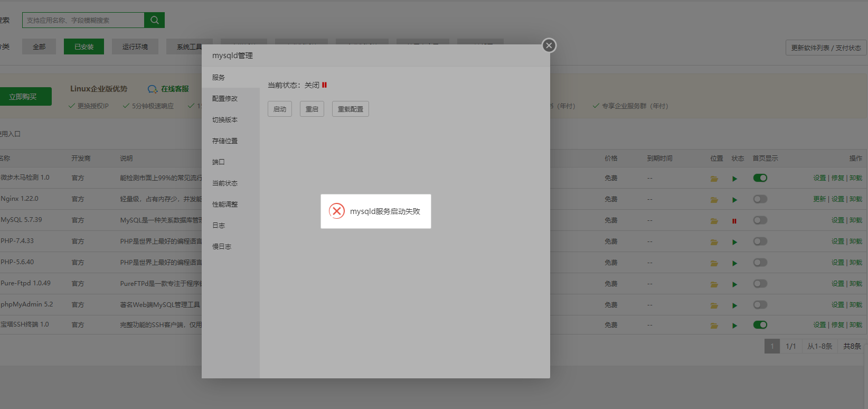Image resolution: width=868 pixels, height=409 pixels.
Task: Click running status icon of phpMyAdmin 5.2
Action: point(734,305)
